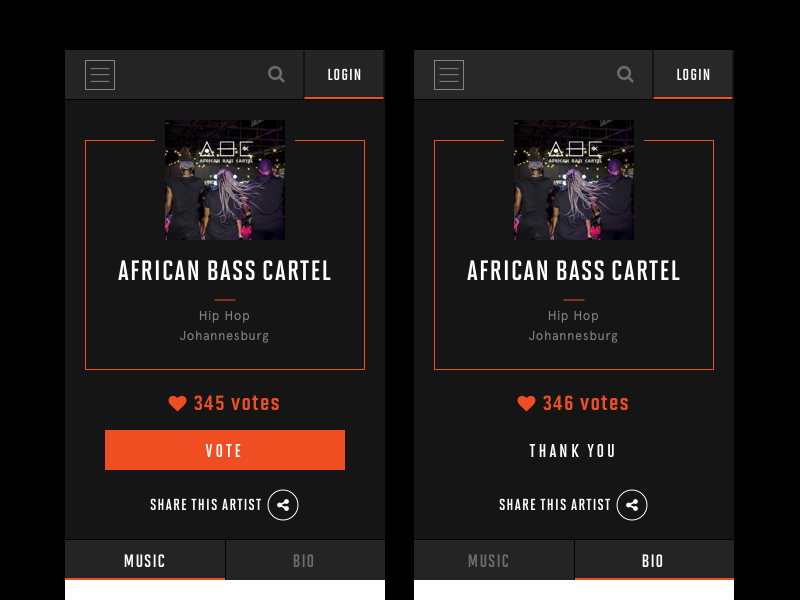The width and height of the screenshot is (800, 600).
Task: Click the share icon on the right screen
Action: pyautogui.click(x=632, y=505)
